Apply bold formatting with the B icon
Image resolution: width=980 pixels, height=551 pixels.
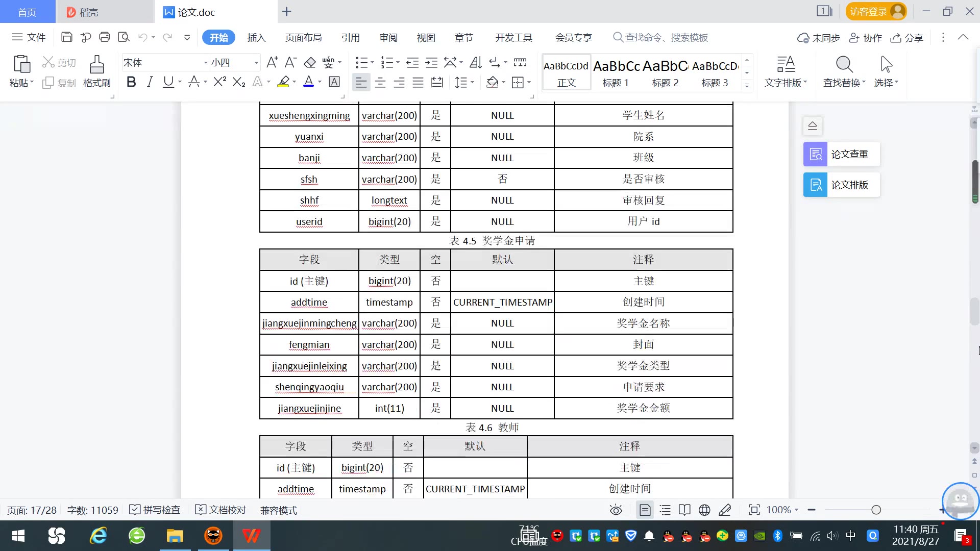pos(131,82)
